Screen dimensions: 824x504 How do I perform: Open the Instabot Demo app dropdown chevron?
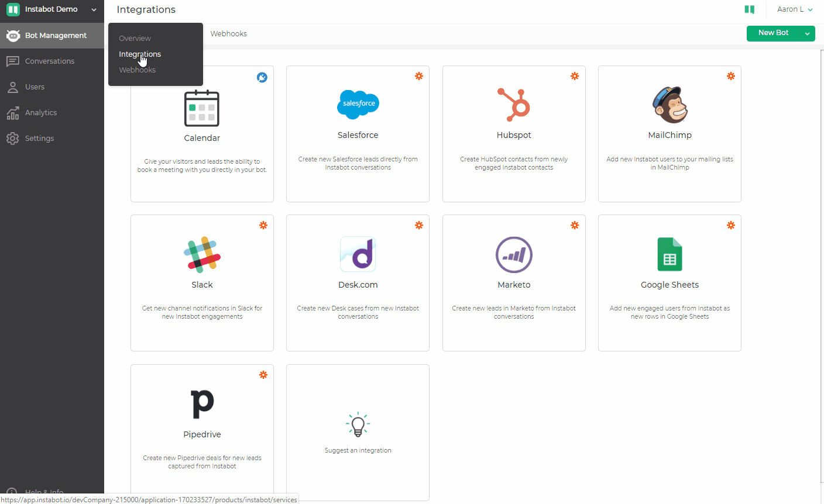(94, 10)
